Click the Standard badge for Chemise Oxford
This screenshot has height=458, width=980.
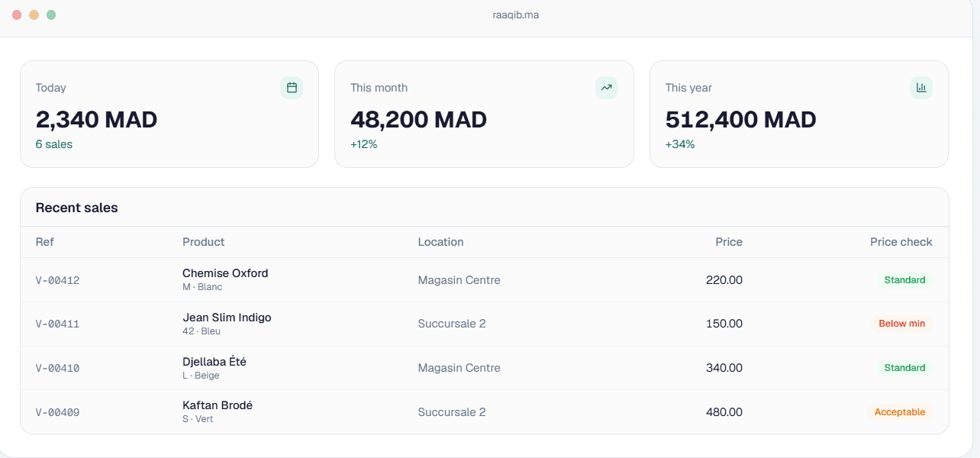point(904,280)
